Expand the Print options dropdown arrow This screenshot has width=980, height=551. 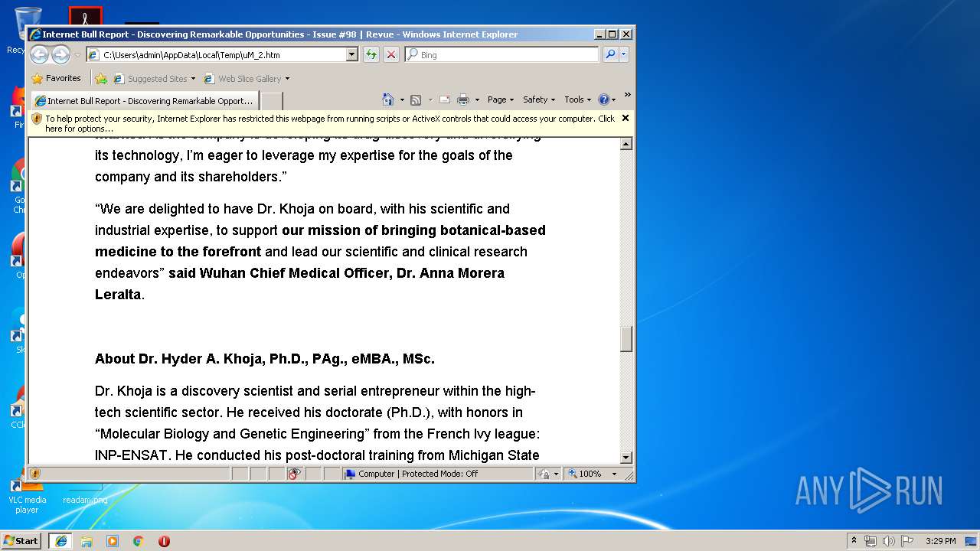[x=477, y=99]
